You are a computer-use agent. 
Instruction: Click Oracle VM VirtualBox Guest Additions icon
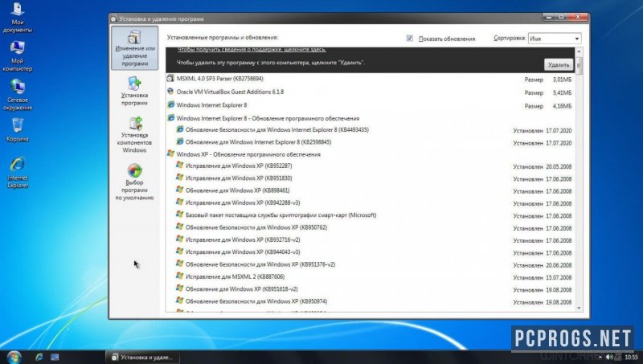(170, 92)
